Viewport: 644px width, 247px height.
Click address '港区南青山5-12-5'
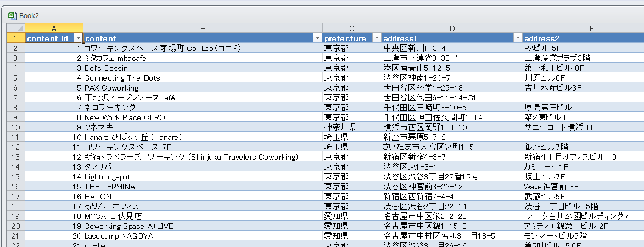pyautogui.click(x=452, y=68)
